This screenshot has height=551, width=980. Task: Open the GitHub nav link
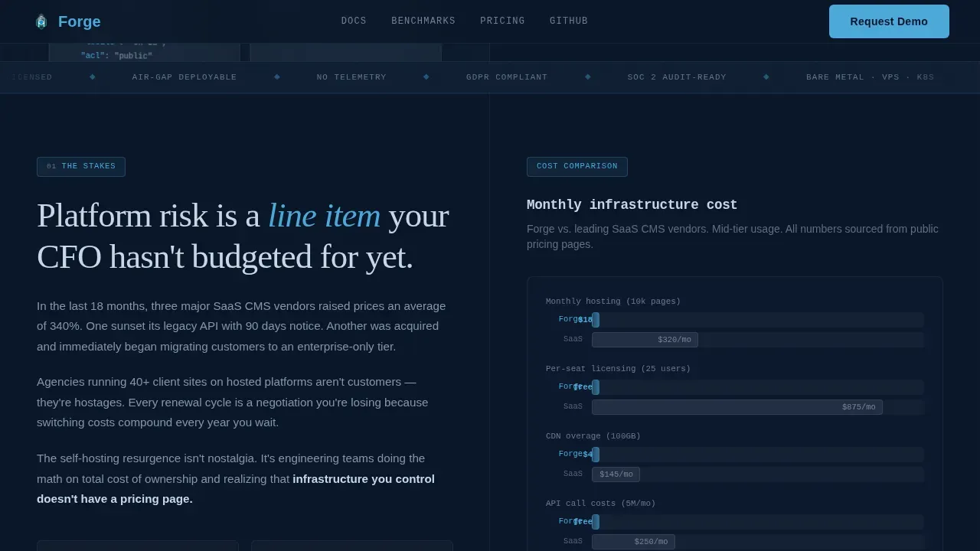(x=569, y=21)
